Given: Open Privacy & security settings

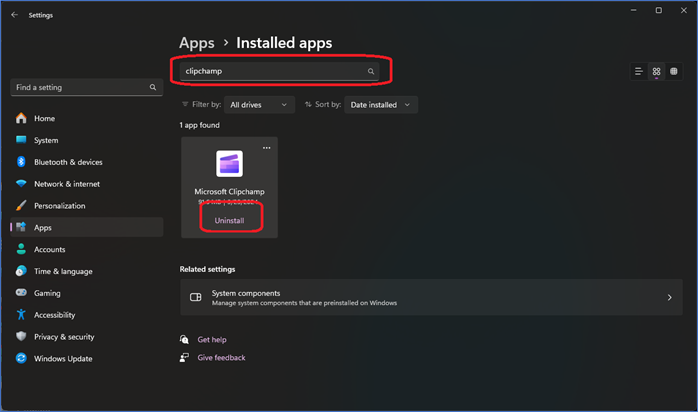Looking at the screenshot, I should coord(86,336).
